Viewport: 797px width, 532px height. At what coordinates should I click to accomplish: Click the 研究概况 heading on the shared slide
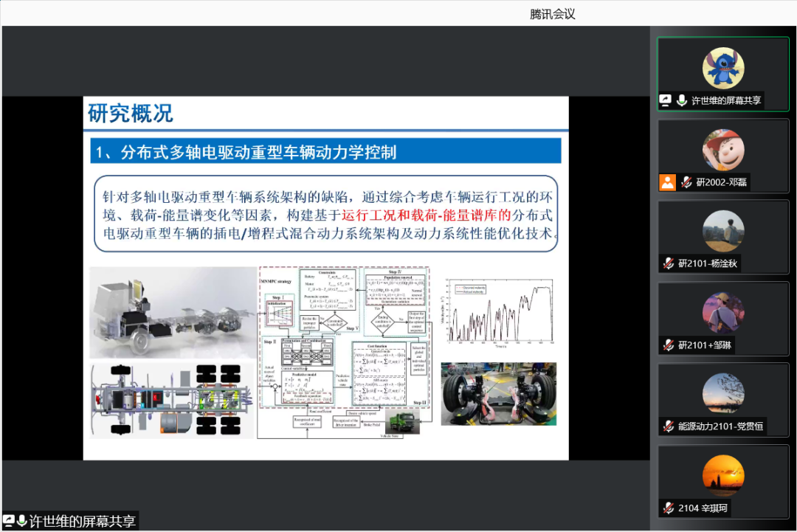(x=131, y=113)
